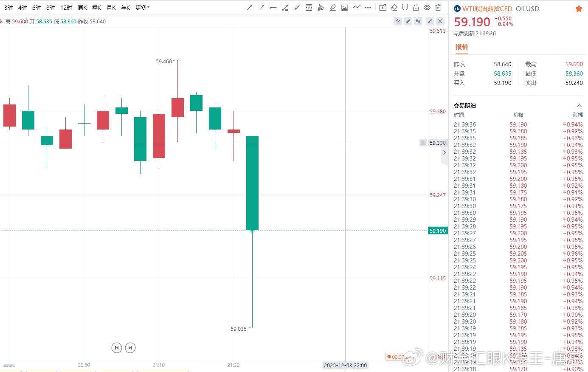Switch to the 月K timeframe
The width and height of the screenshot is (588, 372).
(x=111, y=8)
